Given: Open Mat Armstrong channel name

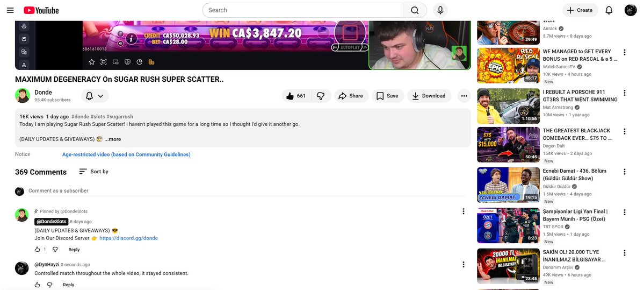Looking at the screenshot, I should [x=559, y=108].
